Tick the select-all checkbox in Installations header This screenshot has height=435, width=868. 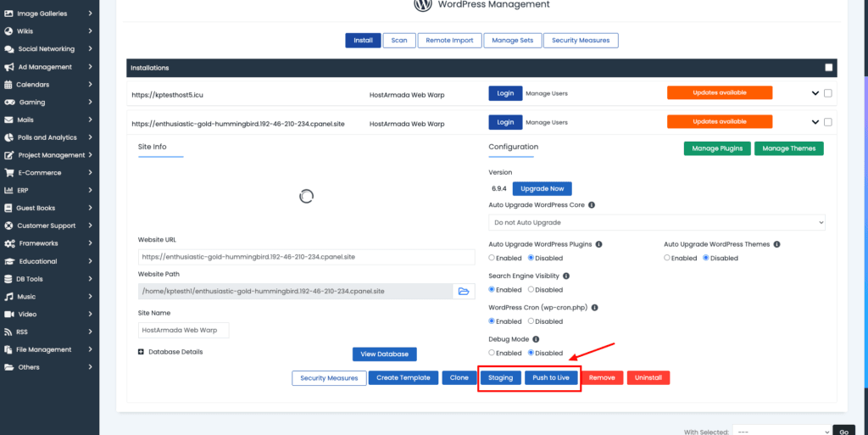point(829,68)
